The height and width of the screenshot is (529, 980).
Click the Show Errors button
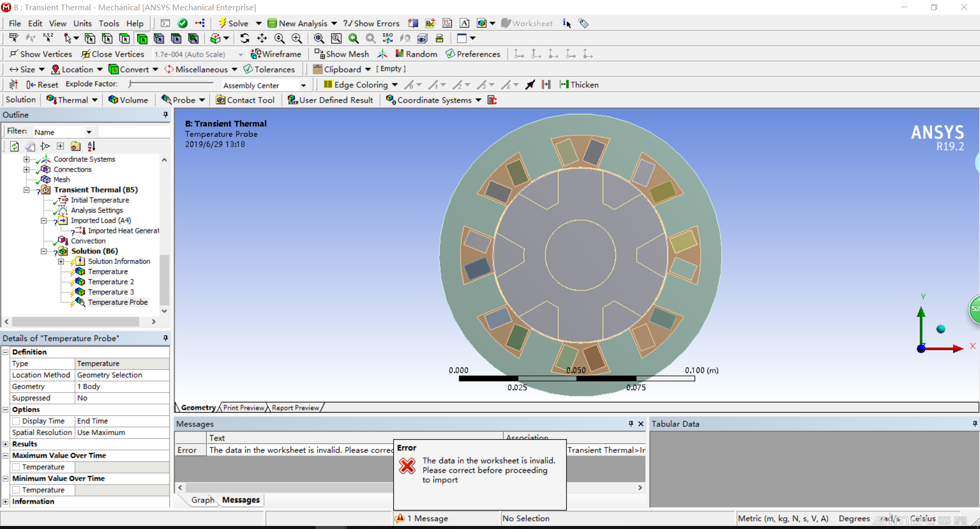(371, 23)
